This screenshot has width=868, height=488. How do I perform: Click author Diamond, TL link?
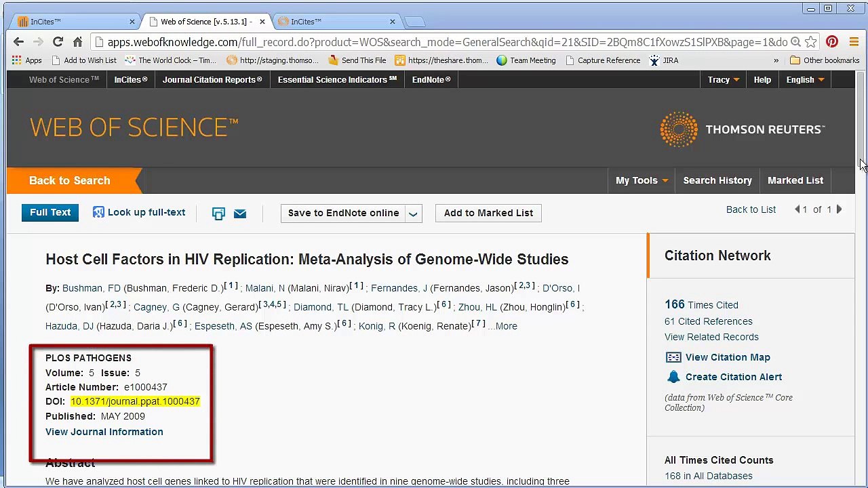[x=321, y=307]
